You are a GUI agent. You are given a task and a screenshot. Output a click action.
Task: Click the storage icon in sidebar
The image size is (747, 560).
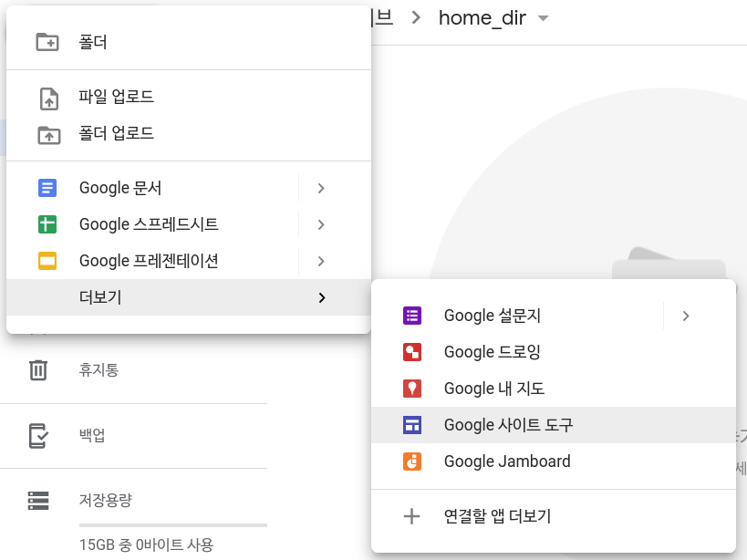[38, 501]
